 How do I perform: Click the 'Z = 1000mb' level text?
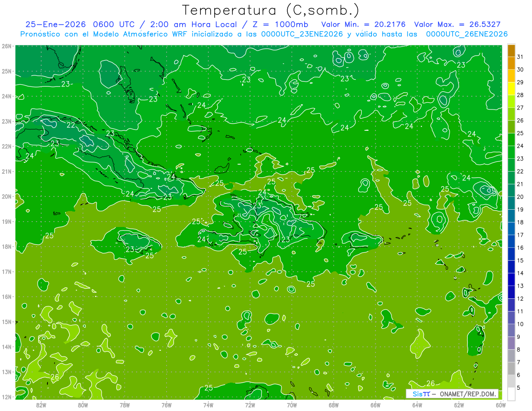(281, 24)
